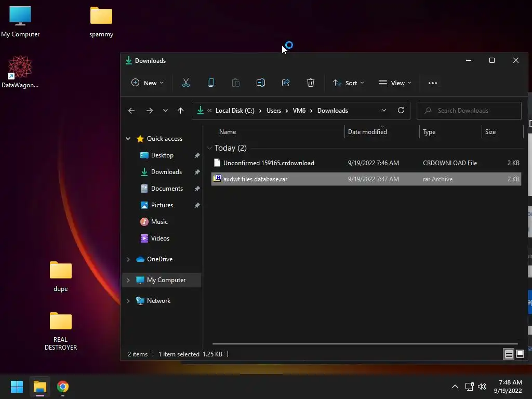Image resolution: width=532 pixels, height=399 pixels.
Task: Select the DataWagon desktop shortcut
Action: click(x=20, y=72)
